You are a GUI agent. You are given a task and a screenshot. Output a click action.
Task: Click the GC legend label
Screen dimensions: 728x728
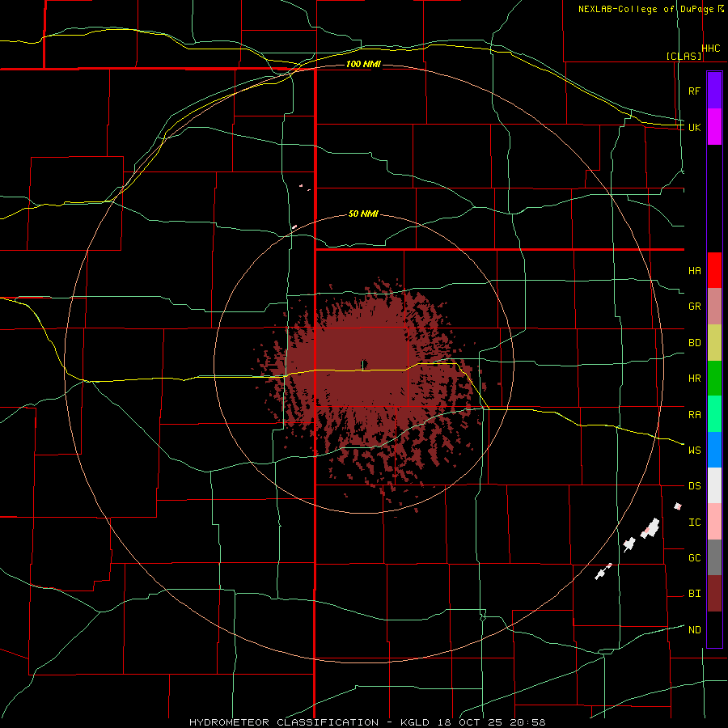694,558
